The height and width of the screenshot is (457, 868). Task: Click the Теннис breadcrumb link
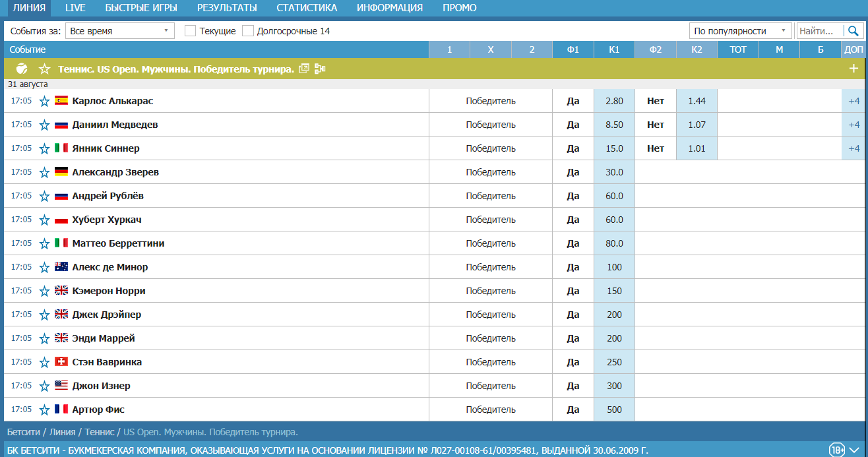(x=100, y=433)
